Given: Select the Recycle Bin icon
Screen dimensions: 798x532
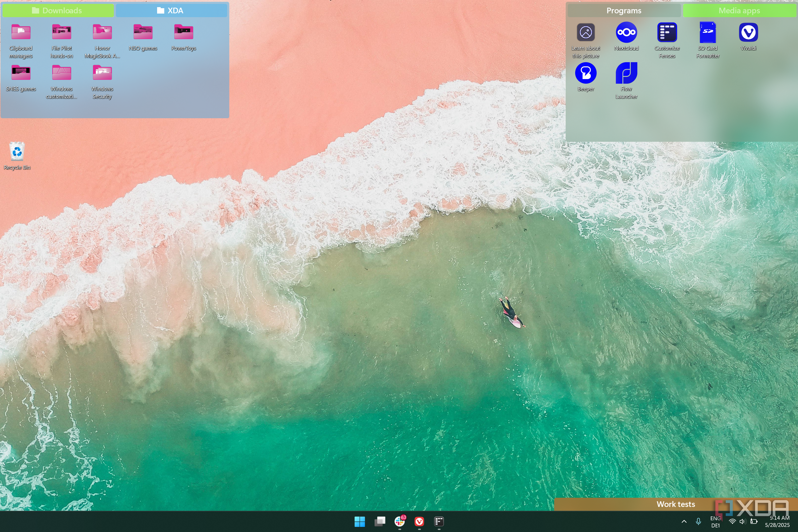Looking at the screenshot, I should point(17,156).
